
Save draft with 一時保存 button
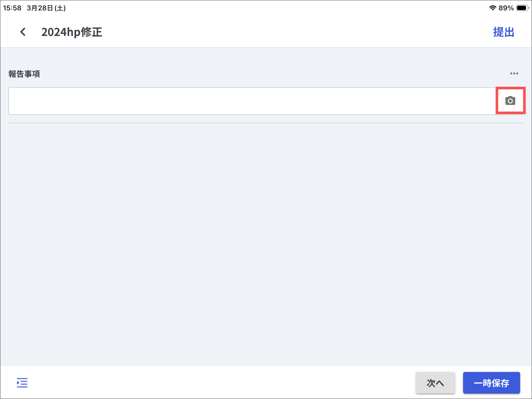pos(491,383)
